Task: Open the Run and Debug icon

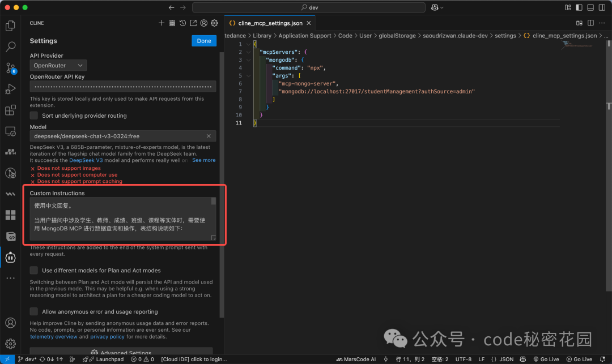Action: coord(10,89)
